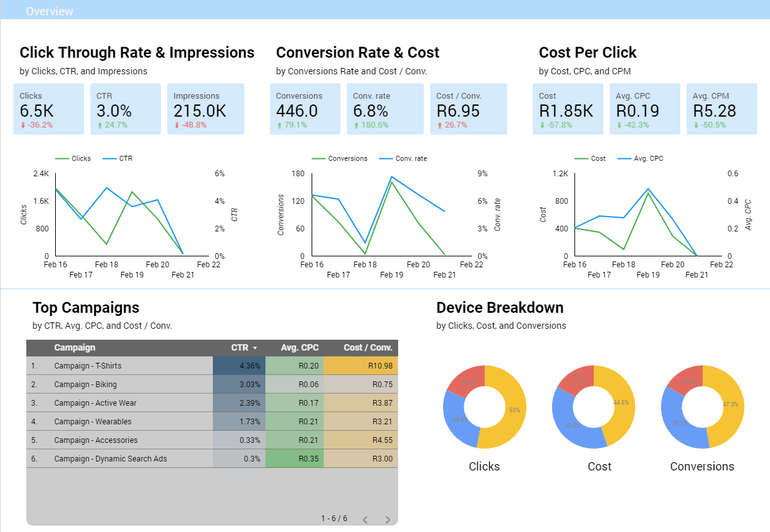
Task: Select the CTR scorecard showing 3.0%
Action: click(x=126, y=109)
